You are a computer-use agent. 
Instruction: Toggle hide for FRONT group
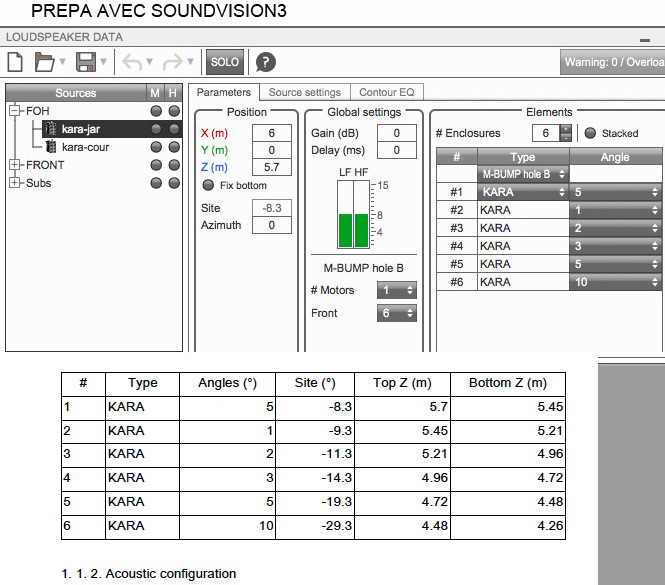(174, 165)
